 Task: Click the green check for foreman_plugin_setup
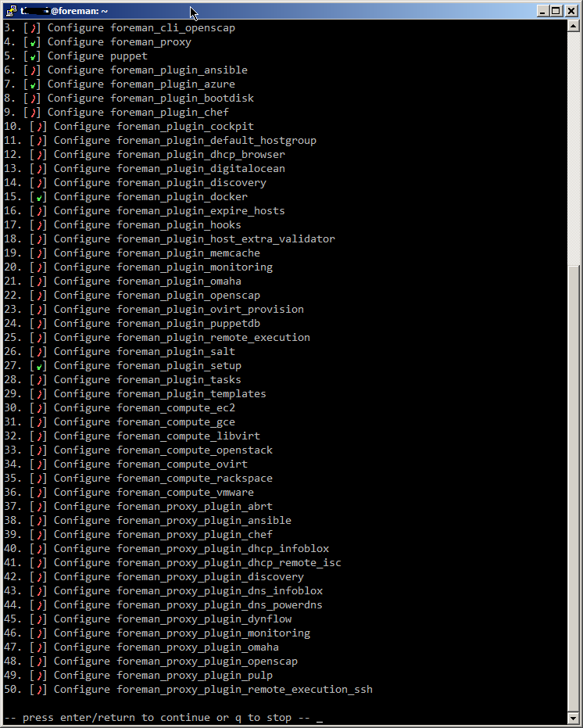(x=39, y=366)
